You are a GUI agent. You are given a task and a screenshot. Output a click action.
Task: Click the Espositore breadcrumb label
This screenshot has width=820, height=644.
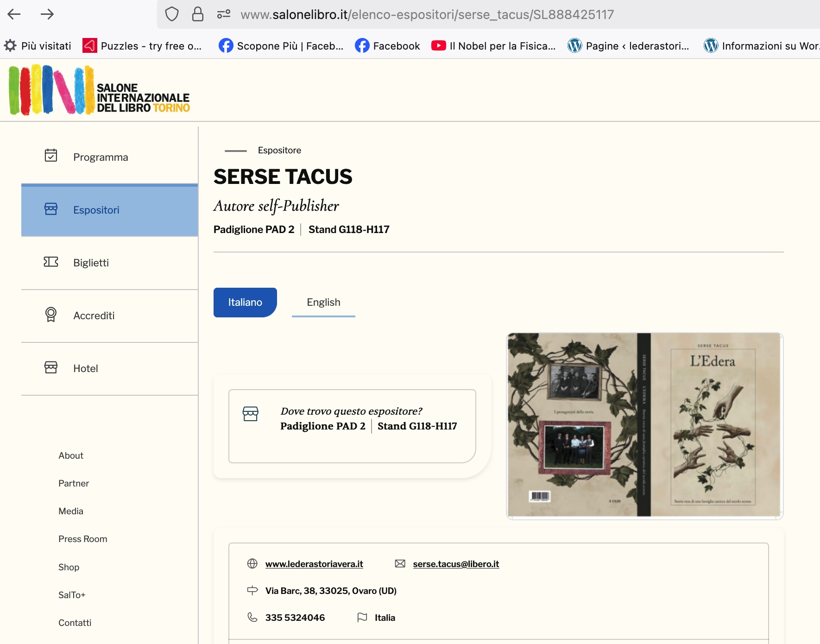[279, 150]
